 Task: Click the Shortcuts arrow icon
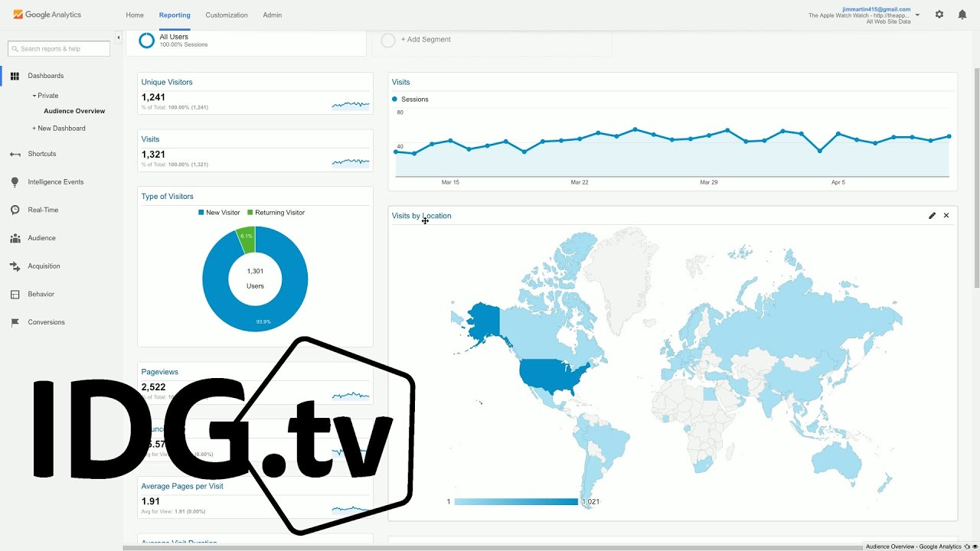[x=15, y=154]
